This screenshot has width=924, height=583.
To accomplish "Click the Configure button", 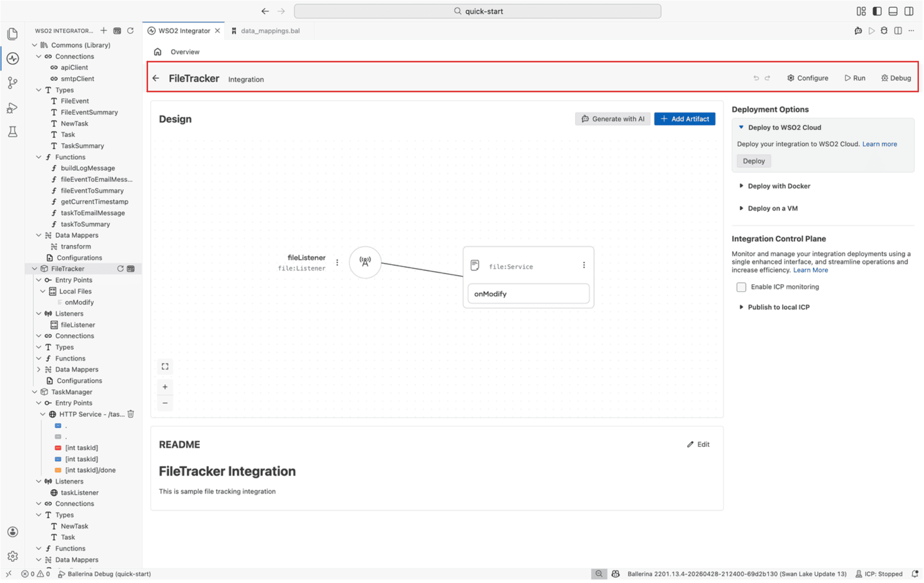I will 808,78.
